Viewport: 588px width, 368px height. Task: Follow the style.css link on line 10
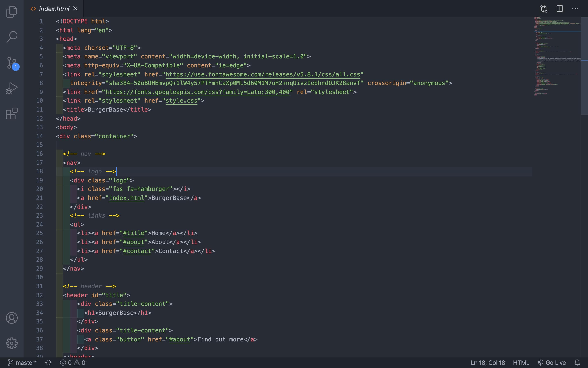tap(182, 101)
